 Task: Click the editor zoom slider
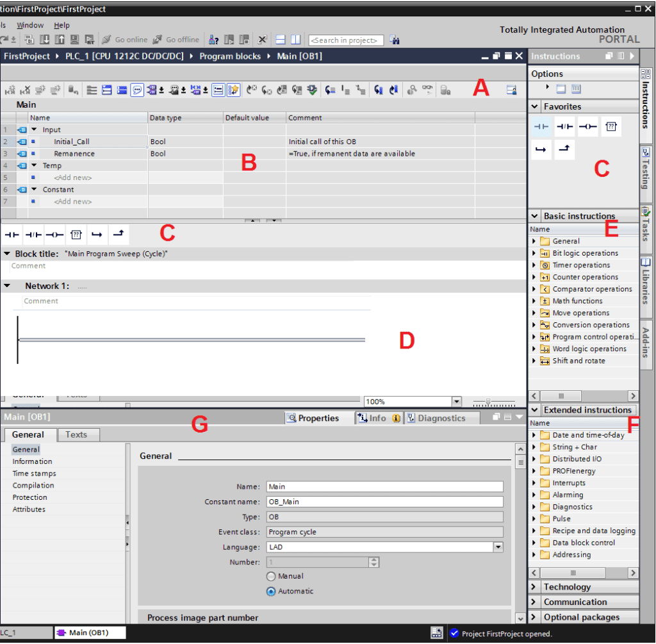click(489, 402)
